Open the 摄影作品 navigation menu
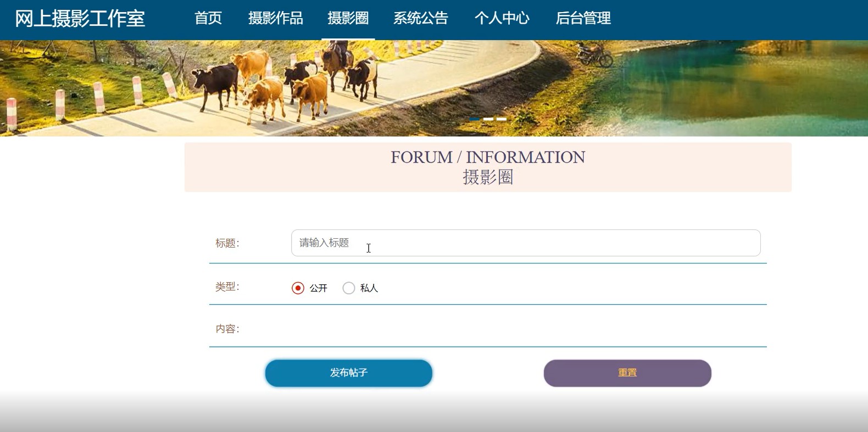This screenshot has height=432, width=868. click(x=276, y=18)
